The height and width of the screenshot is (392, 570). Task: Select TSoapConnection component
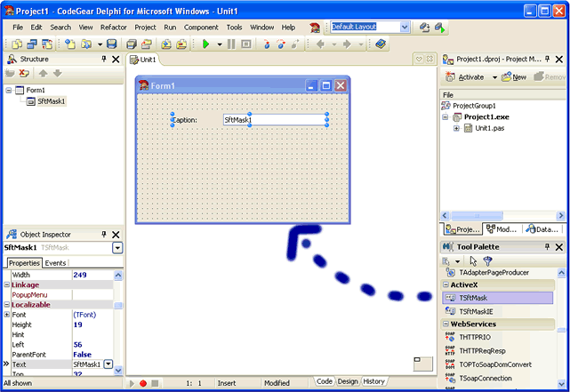coord(486,378)
